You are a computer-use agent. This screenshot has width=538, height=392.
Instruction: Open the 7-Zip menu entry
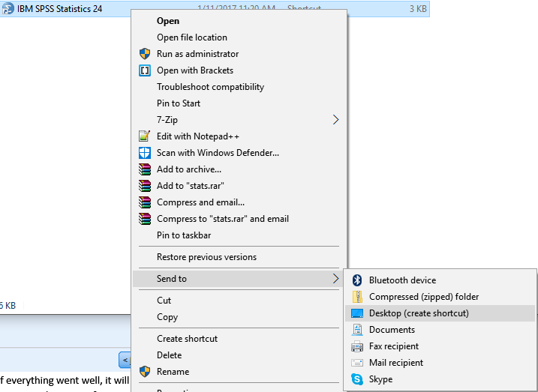(x=239, y=120)
